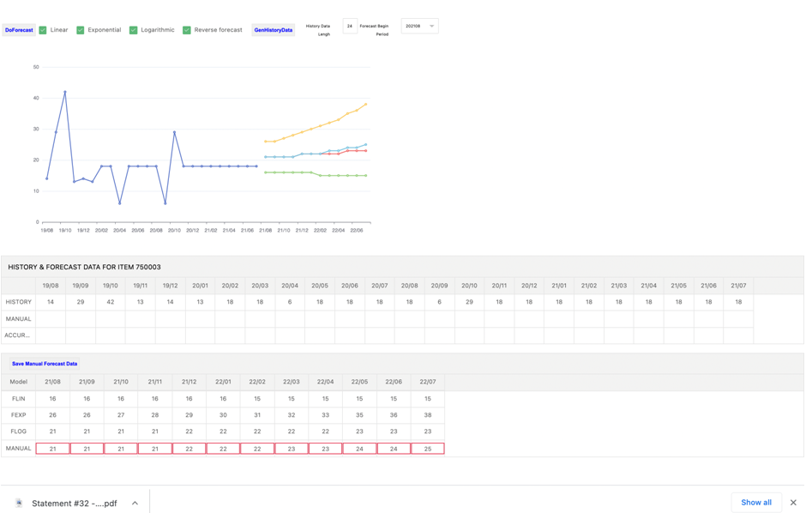Click the 19/08 HISTORY table cell
Screen dimensions: 812x513
(x=51, y=302)
